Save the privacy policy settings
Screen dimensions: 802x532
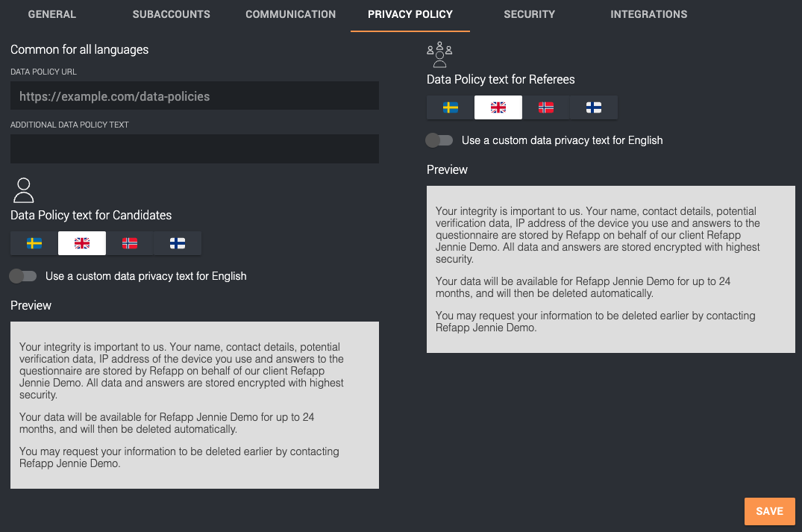pyautogui.click(x=770, y=511)
